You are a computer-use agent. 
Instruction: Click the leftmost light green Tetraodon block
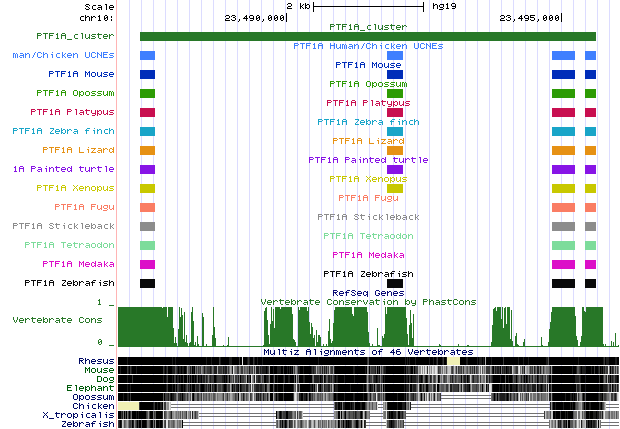[147, 246]
